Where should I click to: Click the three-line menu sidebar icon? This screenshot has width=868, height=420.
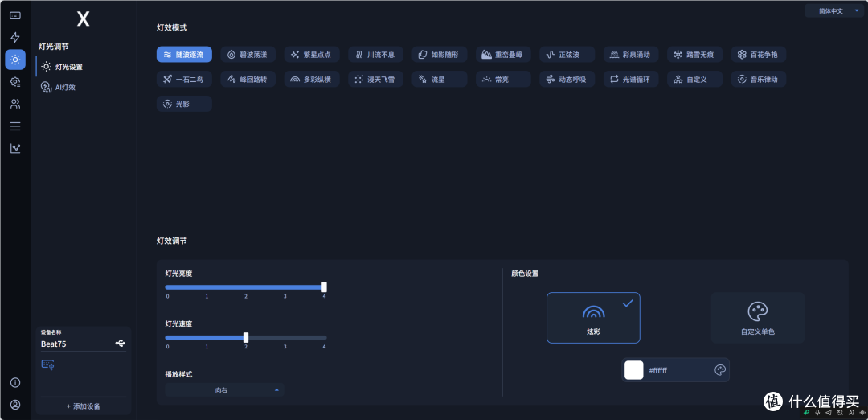[15, 126]
